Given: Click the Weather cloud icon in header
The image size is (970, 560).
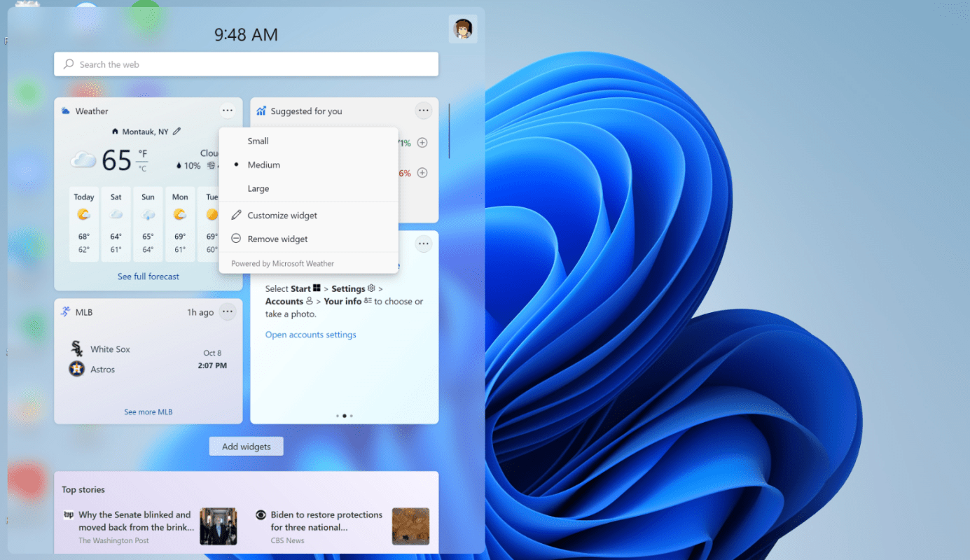Looking at the screenshot, I should 65,111.
